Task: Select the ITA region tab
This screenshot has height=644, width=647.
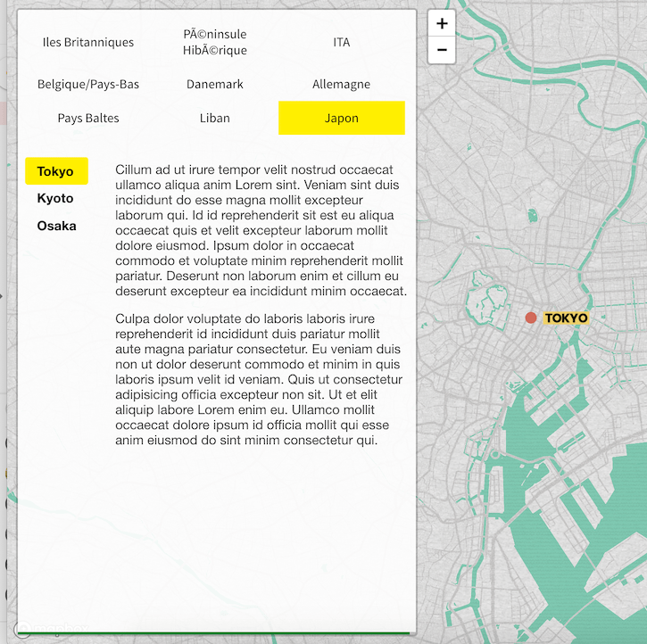Action: pos(341,42)
